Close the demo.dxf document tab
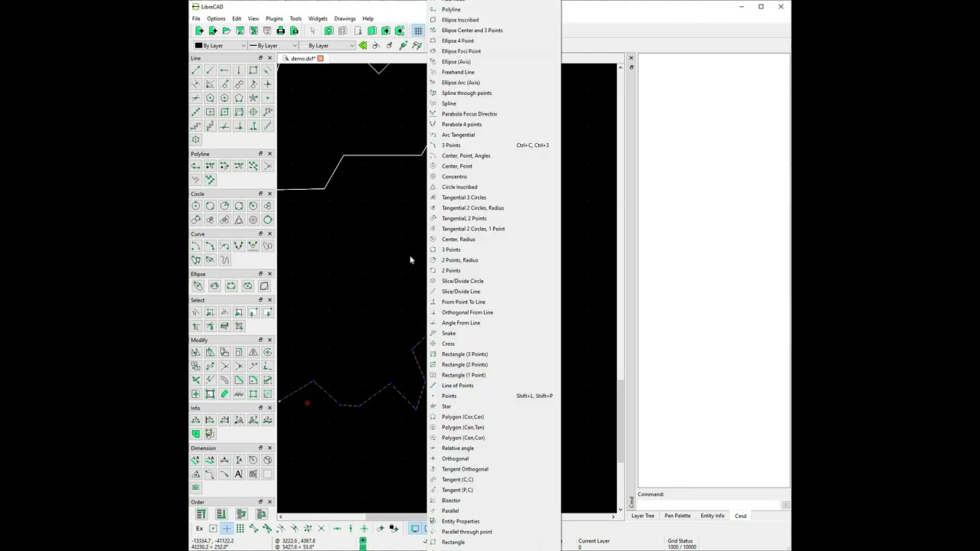 point(320,58)
